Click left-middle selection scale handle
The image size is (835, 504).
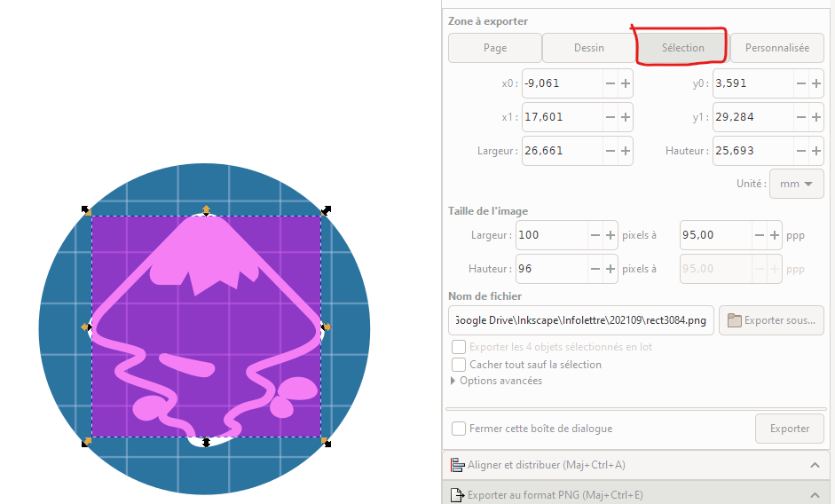tap(86, 327)
